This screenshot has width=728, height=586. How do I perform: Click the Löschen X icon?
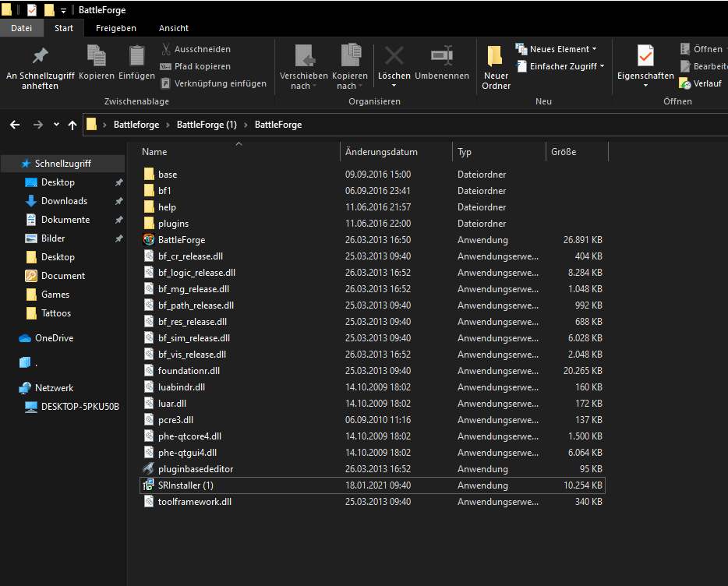(394, 56)
